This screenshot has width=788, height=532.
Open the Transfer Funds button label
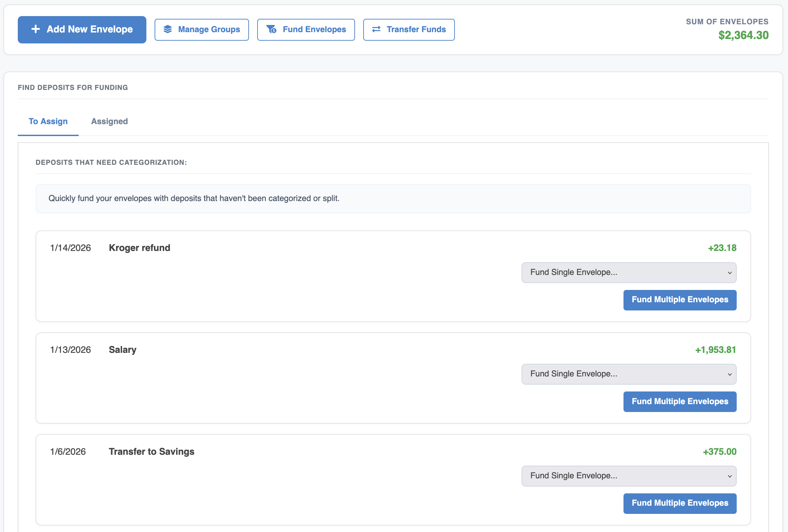pyautogui.click(x=416, y=29)
